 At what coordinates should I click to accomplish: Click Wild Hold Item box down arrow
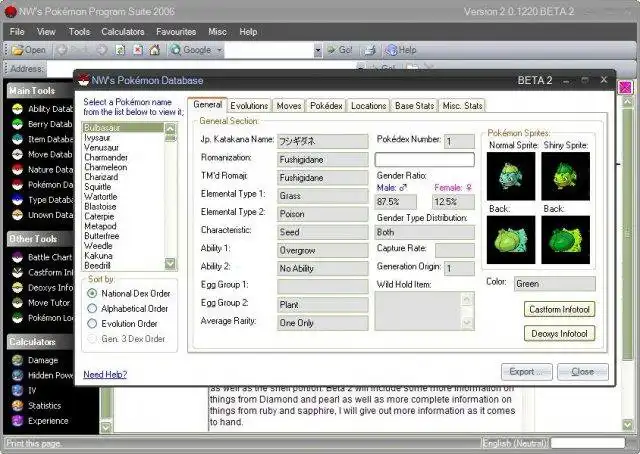(467, 323)
